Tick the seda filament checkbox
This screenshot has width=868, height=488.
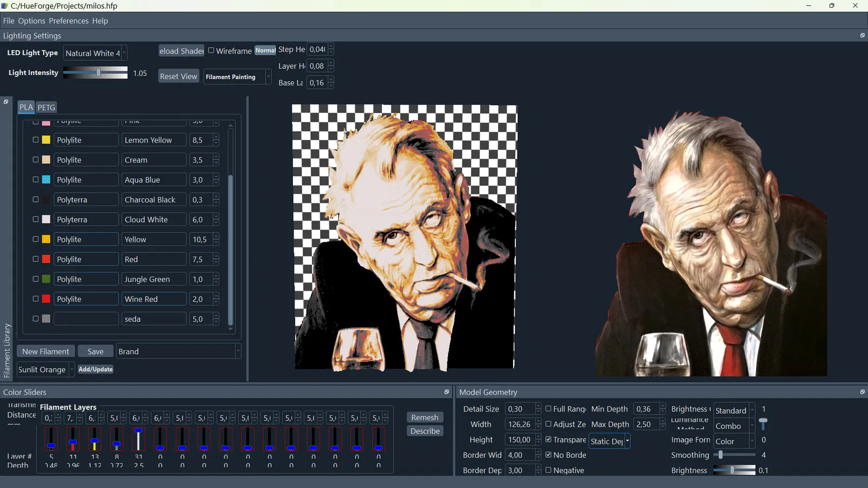coord(36,319)
